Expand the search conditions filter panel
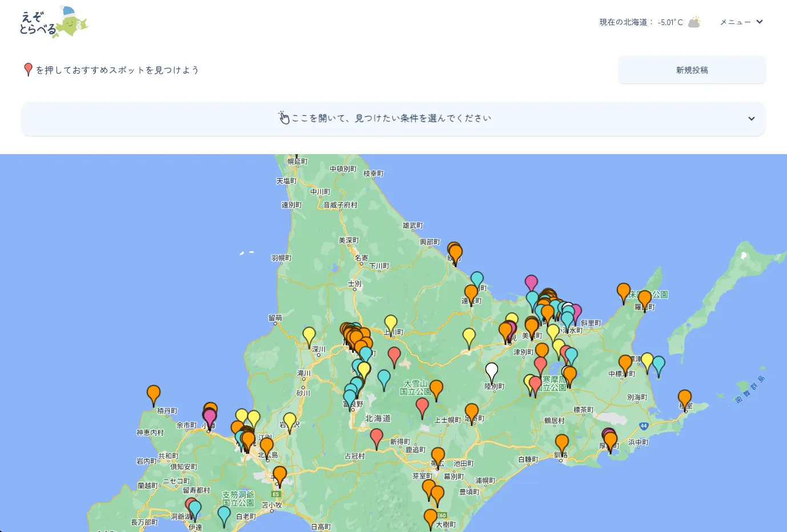 pyautogui.click(x=392, y=118)
